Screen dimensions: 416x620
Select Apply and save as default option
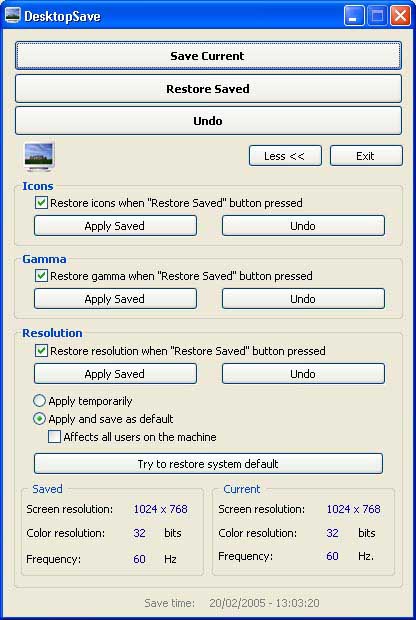[x=39, y=419]
